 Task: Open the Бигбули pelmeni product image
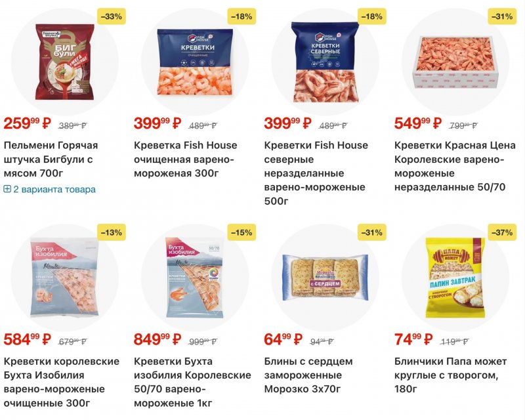tap(65, 64)
